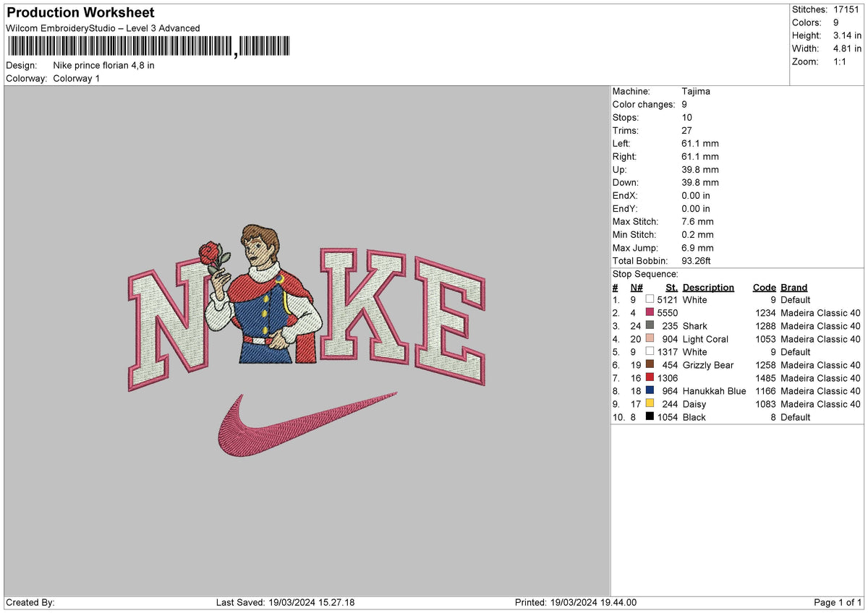The height and width of the screenshot is (613, 868).
Task: Select the 'Shark' description text
Action: pos(695,326)
